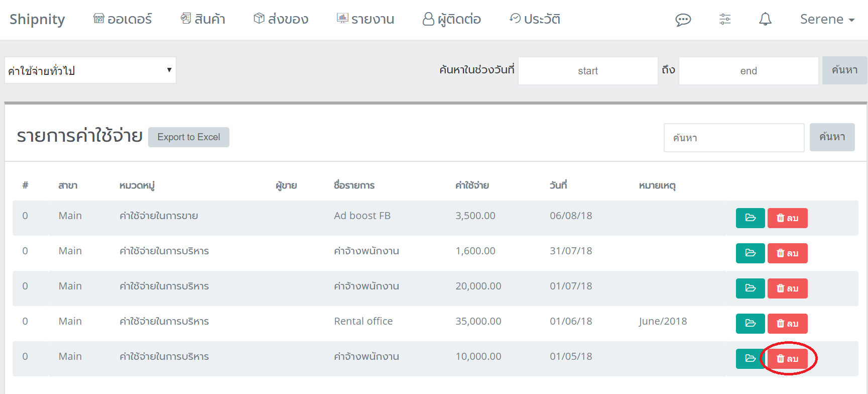This screenshot has height=394, width=868.
Task: Click the start date input field
Action: (x=587, y=71)
